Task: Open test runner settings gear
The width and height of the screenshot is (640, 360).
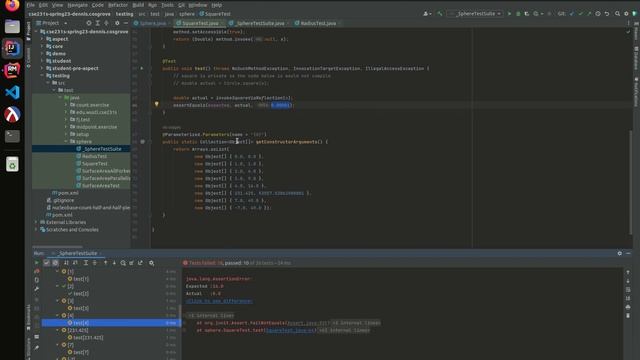Action: (x=151, y=263)
